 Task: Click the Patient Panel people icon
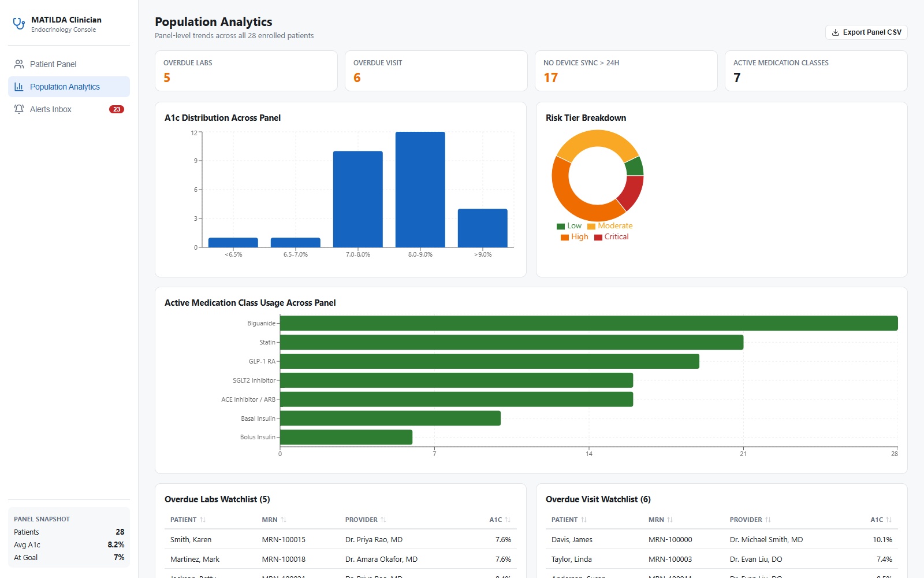point(19,64)
